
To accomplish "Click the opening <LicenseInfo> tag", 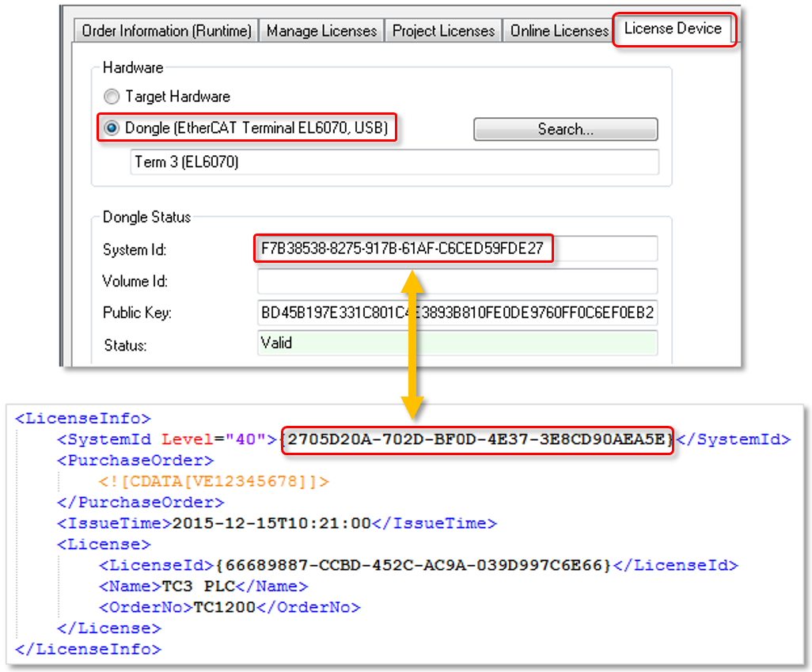I will click(x=83, y=418).
